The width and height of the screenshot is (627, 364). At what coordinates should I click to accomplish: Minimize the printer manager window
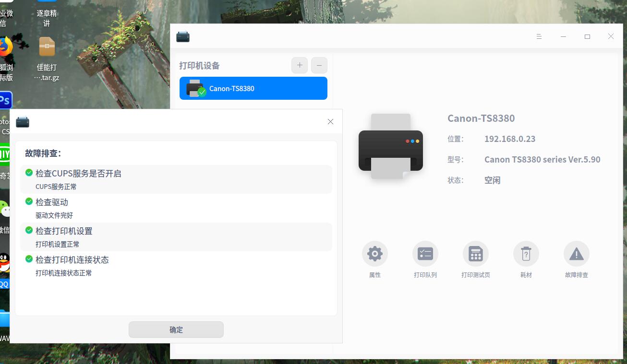pyautogui.click(x=563, y=36)
